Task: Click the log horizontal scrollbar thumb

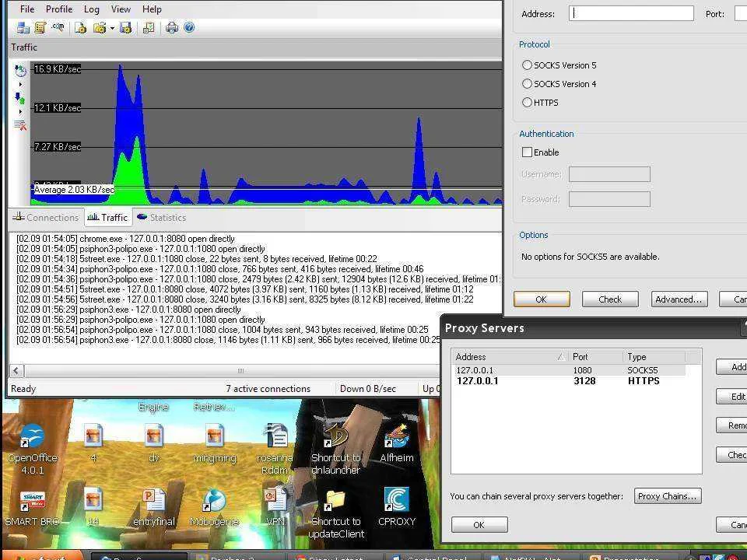Action: click(240, 370)
